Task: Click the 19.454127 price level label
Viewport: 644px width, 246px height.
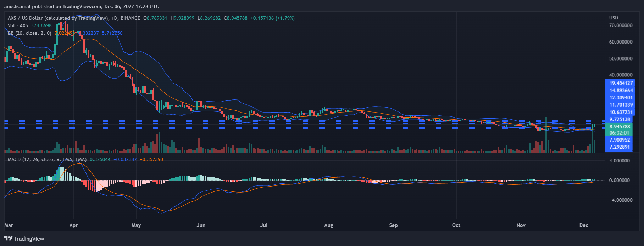Action: click(x=621, y=83)
